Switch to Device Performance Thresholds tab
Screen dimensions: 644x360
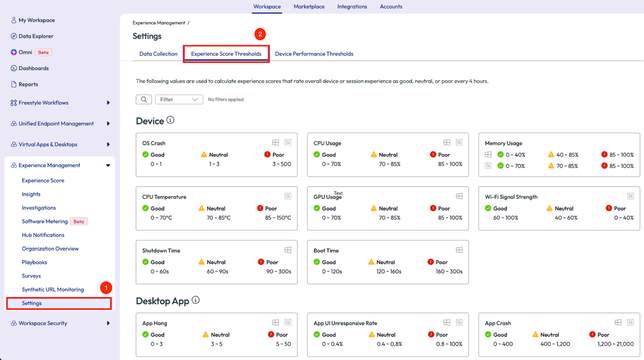[314, 54]
